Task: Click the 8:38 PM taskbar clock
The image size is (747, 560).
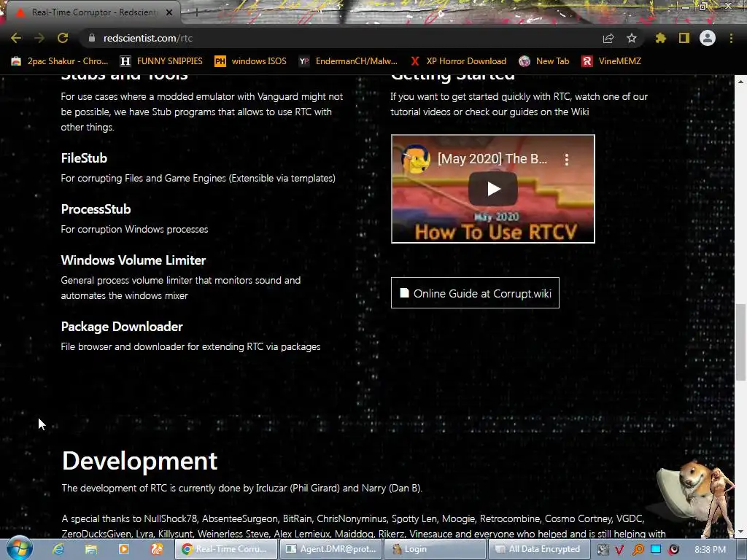Action: [x=710, y=550]
